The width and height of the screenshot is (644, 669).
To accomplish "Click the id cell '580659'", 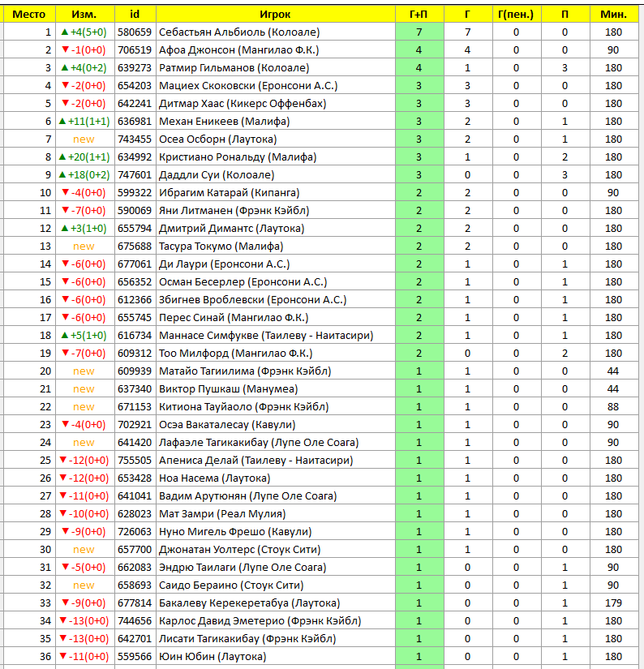I will point(135,32).
